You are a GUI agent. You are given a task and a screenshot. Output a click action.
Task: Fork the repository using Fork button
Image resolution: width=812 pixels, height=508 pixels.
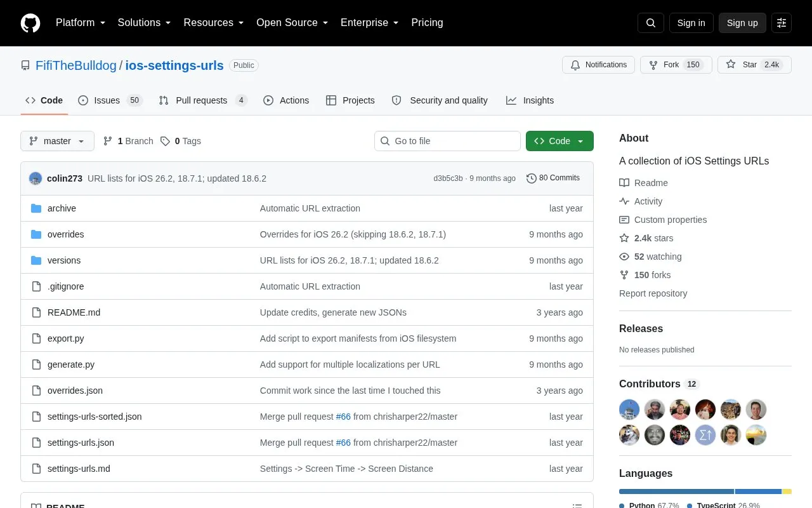click(x=676, y=65)
